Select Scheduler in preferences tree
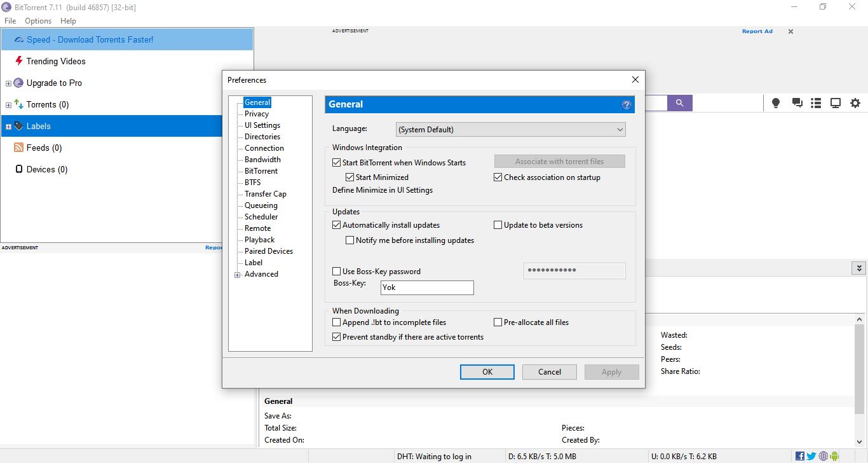 [261, 217]
